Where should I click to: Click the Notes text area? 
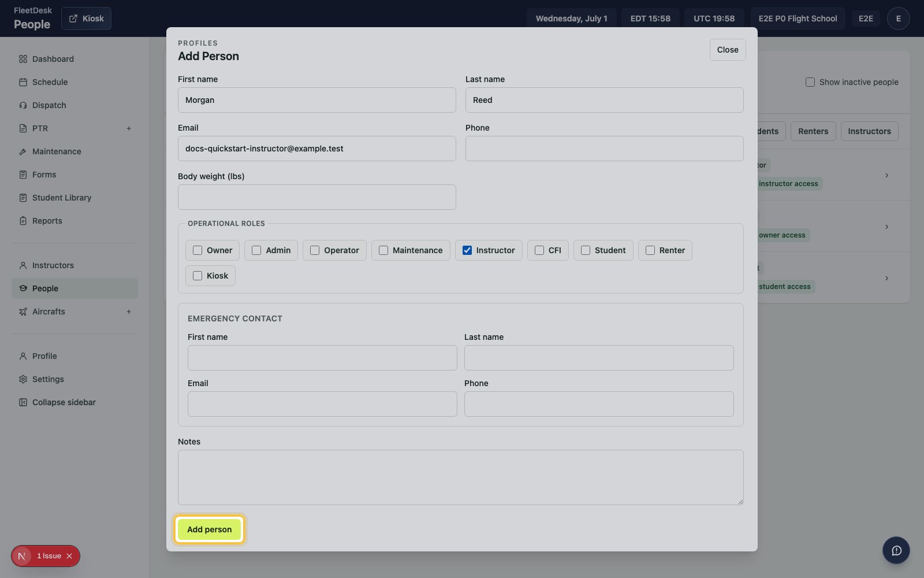[460, 477]
